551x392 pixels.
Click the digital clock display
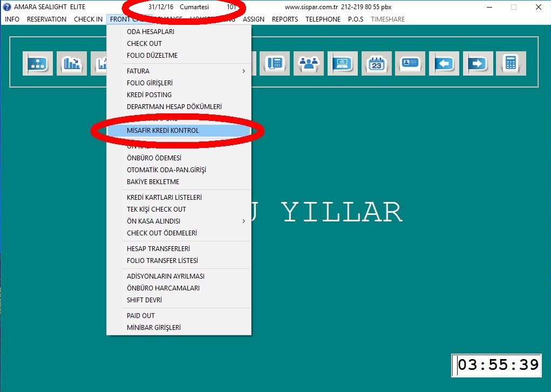(x=497, y=365)
